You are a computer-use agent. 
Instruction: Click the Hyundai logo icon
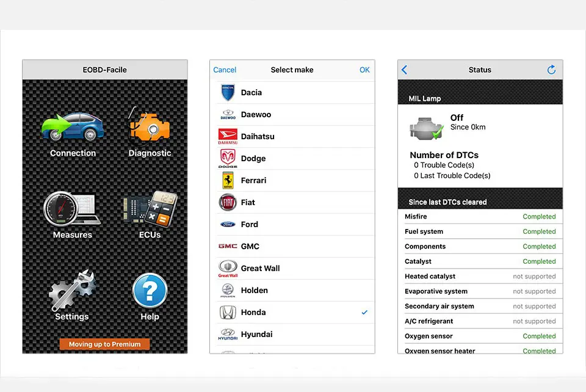[x=228, y=334]
